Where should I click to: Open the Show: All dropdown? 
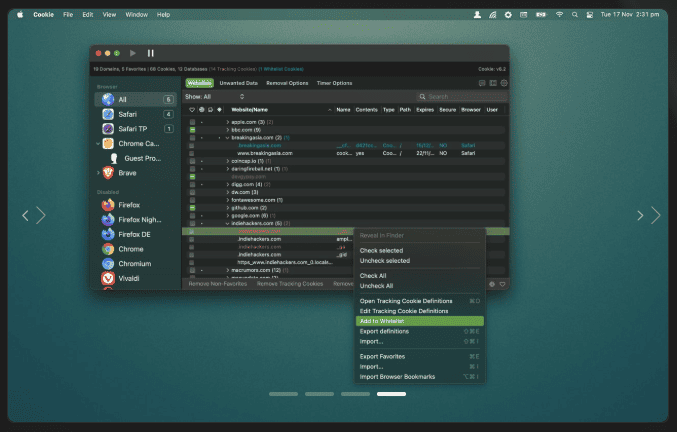(x=215, y=97)
